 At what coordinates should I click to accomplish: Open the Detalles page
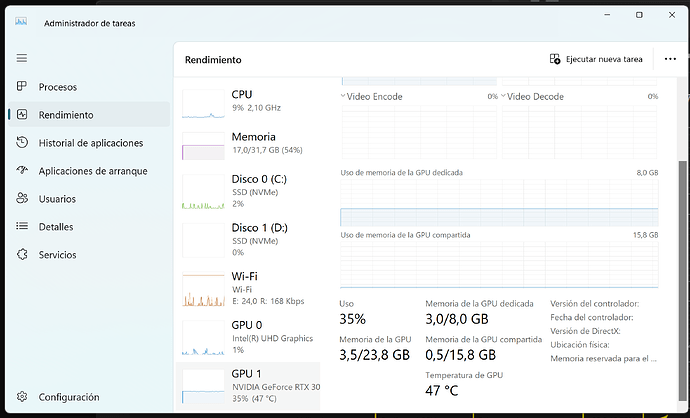click(x=89, y=227)
